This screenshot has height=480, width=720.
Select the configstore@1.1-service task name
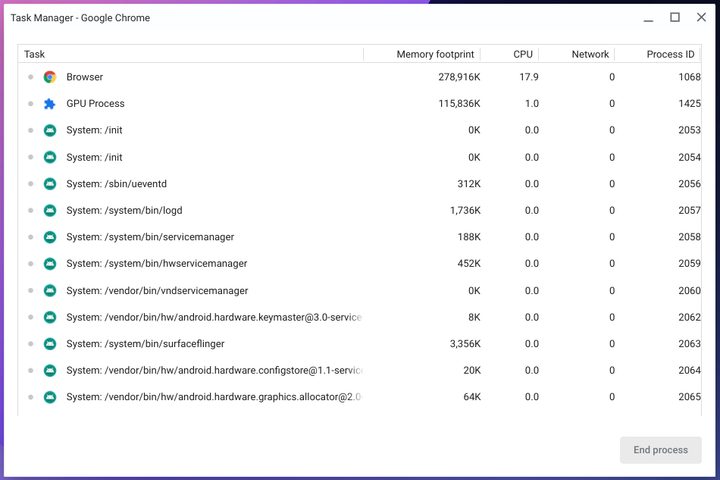click(214, 370)
